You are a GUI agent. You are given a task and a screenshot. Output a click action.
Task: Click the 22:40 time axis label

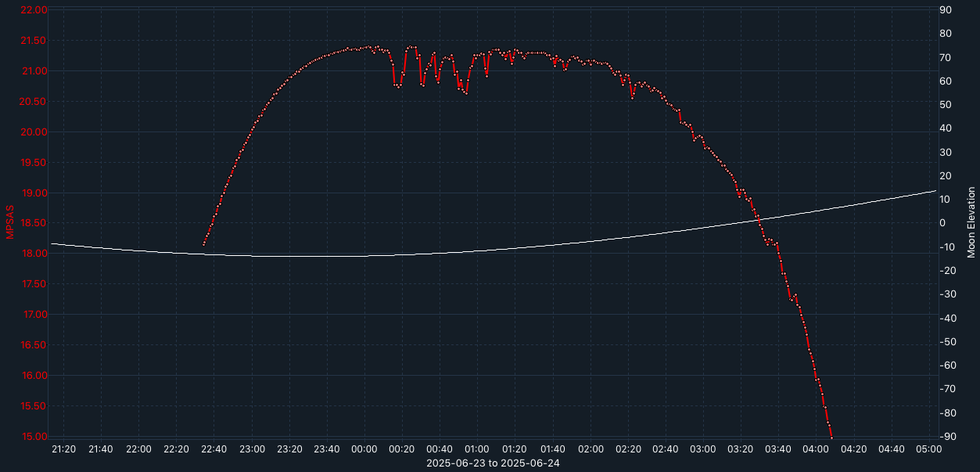click(x=214, y=449)
